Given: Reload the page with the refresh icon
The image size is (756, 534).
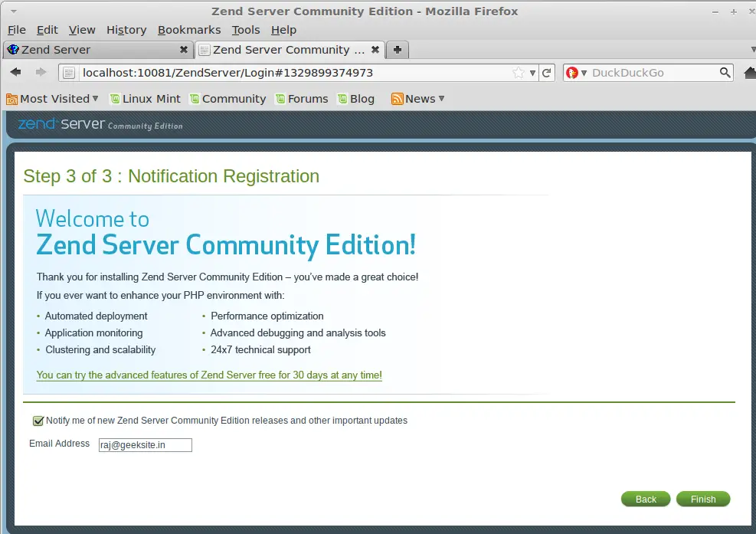Looking at the screenshot, I should pos(546,73).
